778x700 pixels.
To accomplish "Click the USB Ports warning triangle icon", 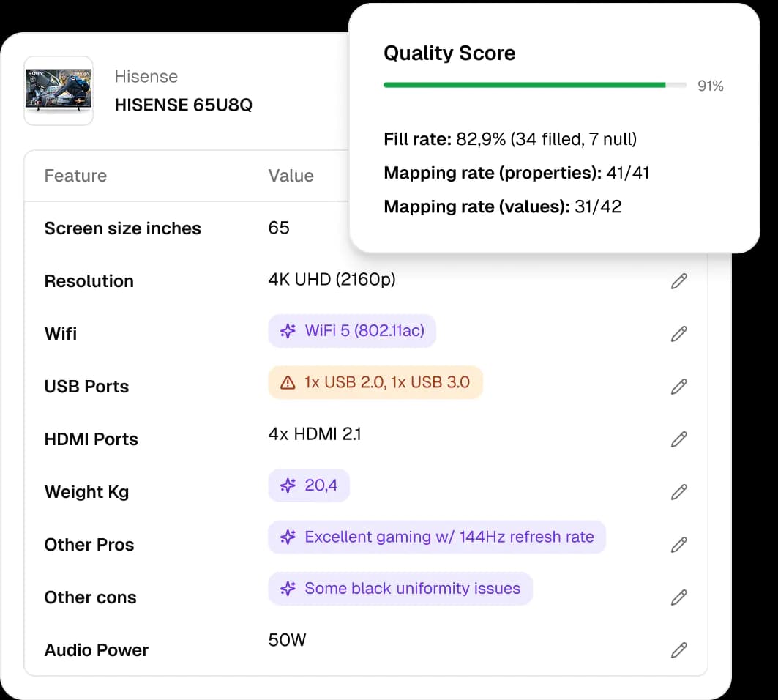I will pyautogui.click(x=288, y=382).
